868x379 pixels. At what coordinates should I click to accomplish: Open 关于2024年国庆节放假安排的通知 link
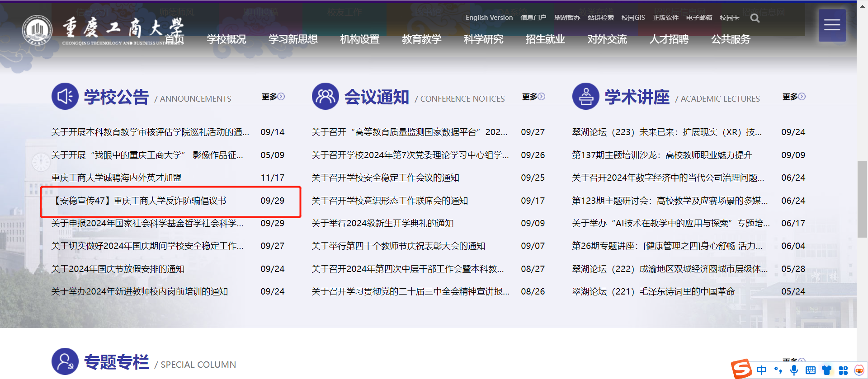[x=118, y=269]
